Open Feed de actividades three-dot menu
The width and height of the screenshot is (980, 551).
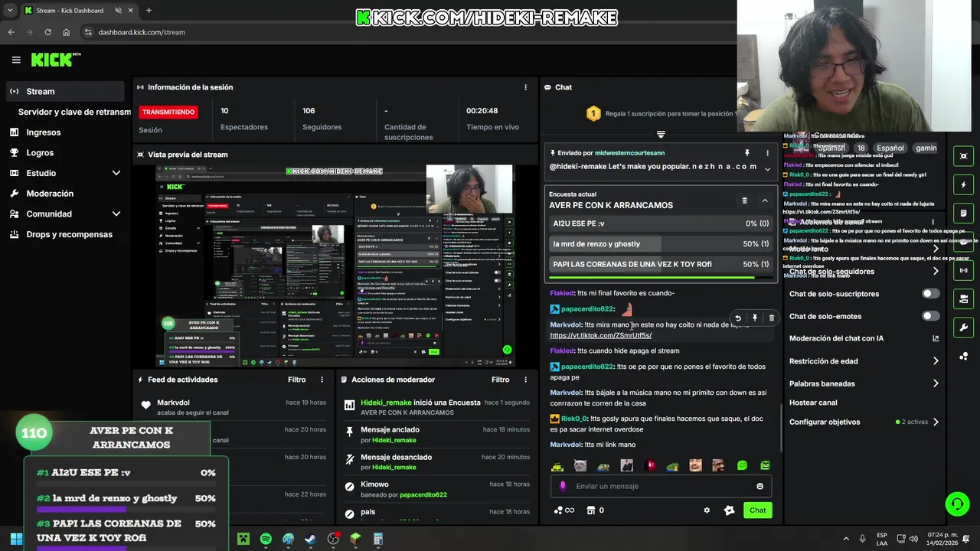tap(322, 380)
